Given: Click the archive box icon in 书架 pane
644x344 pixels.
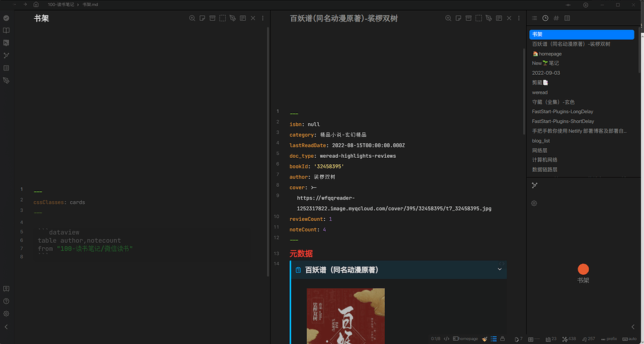Looking at the screenshot, I should point(213,18).
